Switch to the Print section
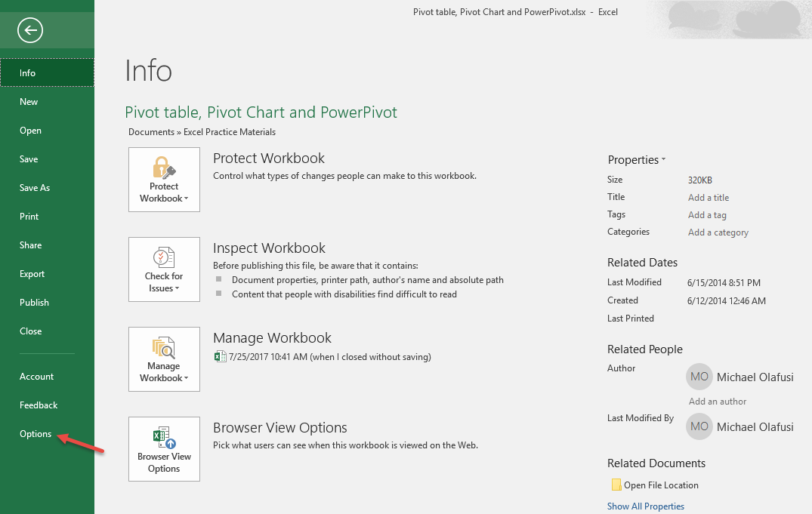The height and width of the screenshot is (514, 812). 29,216
